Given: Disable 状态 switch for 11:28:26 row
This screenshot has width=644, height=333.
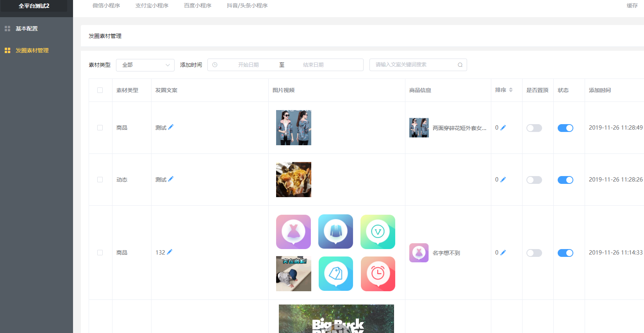Looking at the screenshot, I should point(565,180).
